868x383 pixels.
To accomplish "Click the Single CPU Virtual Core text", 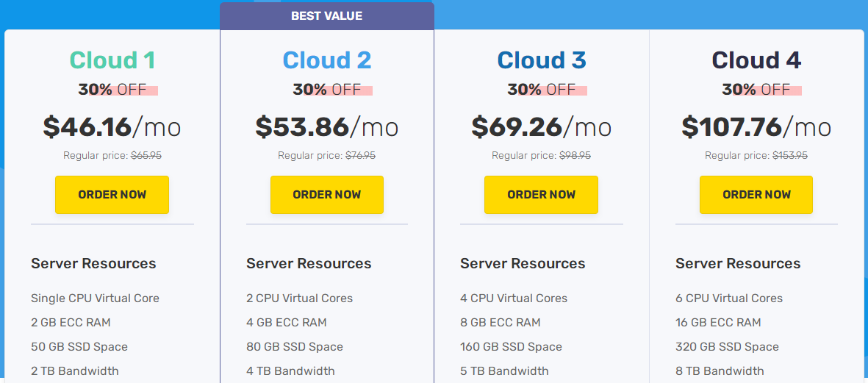I will 95,298.
